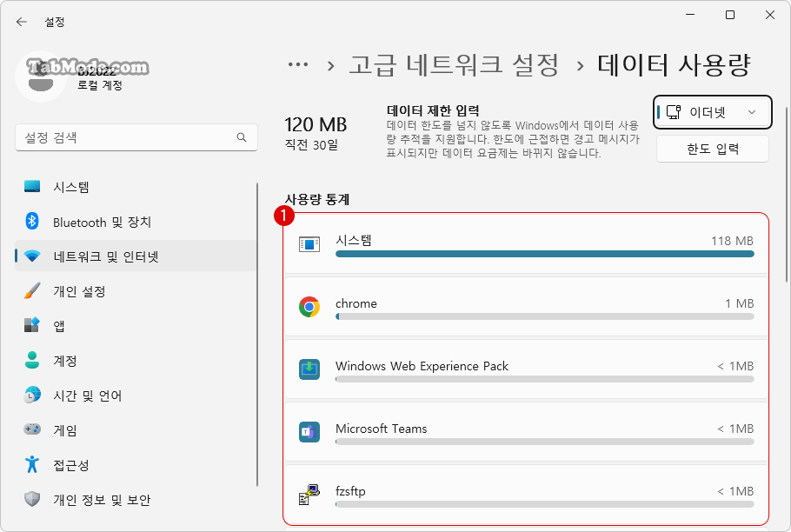Navigate to 고급 네트워크 설정 breadcrumb

454,65
